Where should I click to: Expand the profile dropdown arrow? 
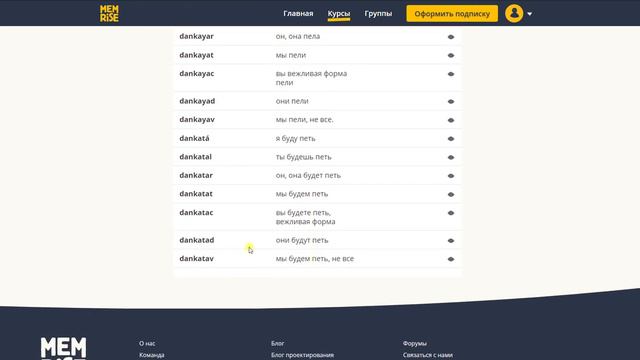[529, 14]
